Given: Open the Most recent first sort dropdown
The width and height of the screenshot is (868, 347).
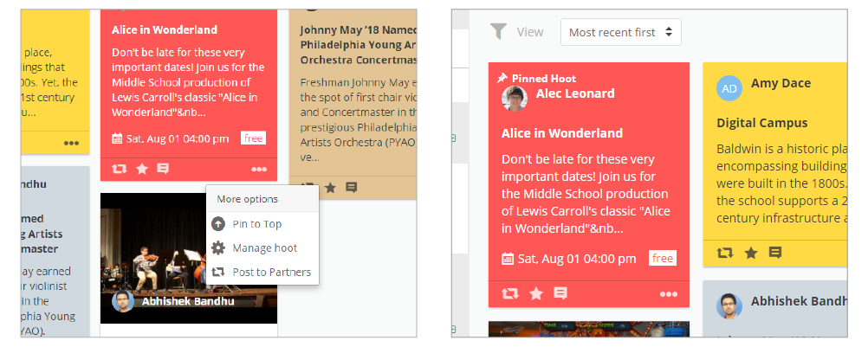Looking at the screenshot, I should [x=620, y=32].
